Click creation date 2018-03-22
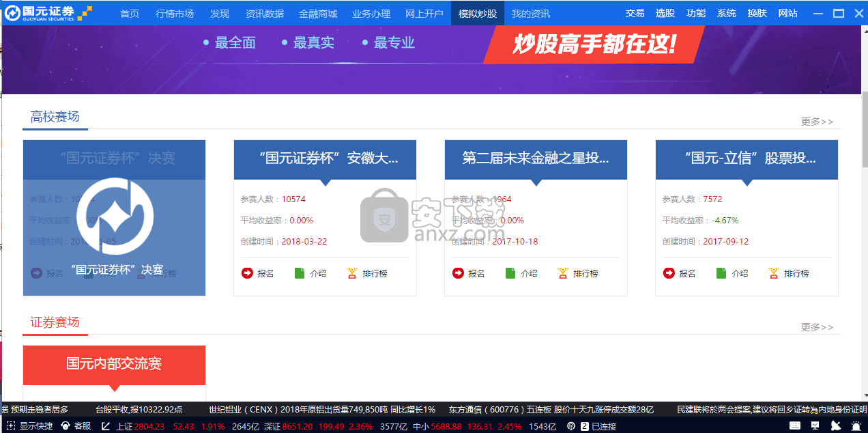Viewport: 868px width, 433px height. click(304, 242)
